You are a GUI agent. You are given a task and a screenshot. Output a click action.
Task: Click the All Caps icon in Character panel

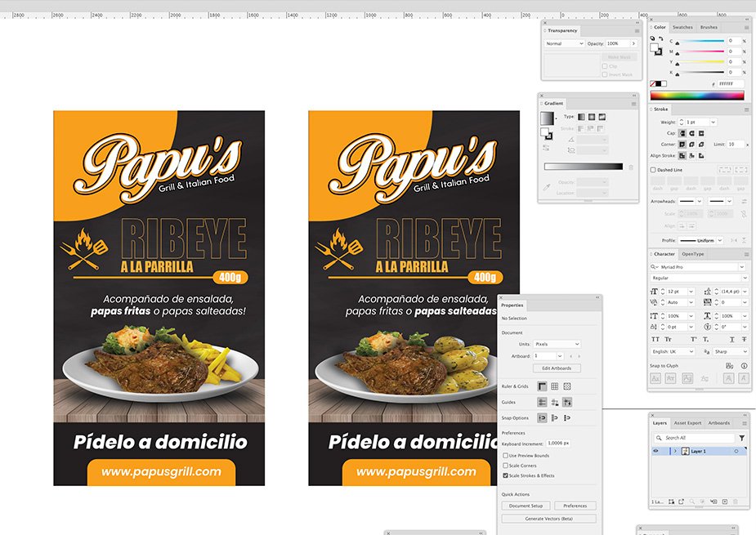coord(655,339)
